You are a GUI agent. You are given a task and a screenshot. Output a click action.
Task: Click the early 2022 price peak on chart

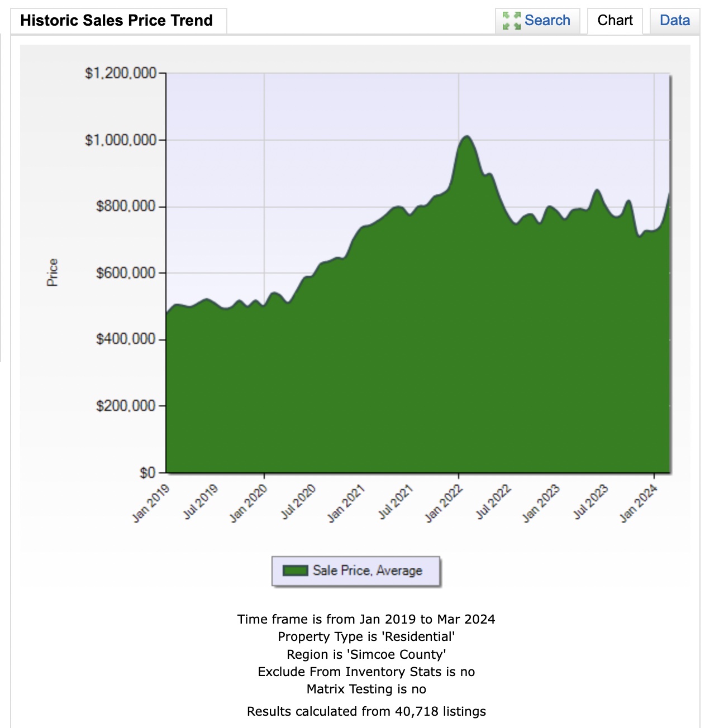tap(466, 137)
